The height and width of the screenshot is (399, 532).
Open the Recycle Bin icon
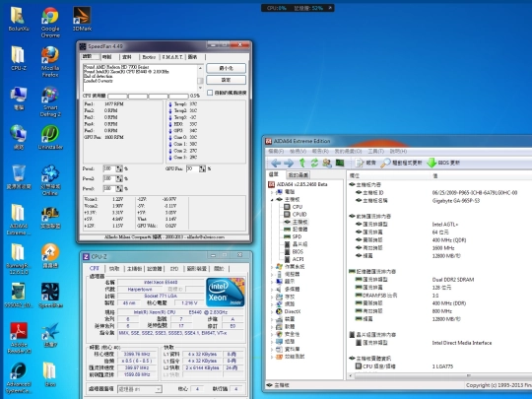click(x=19, y=176)
